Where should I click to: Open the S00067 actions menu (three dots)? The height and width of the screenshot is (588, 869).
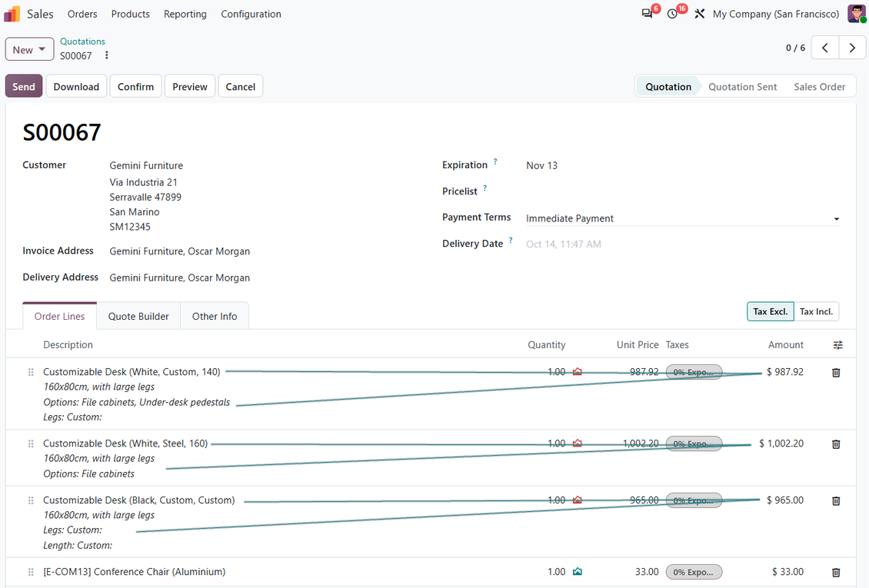tap(106, 55)
